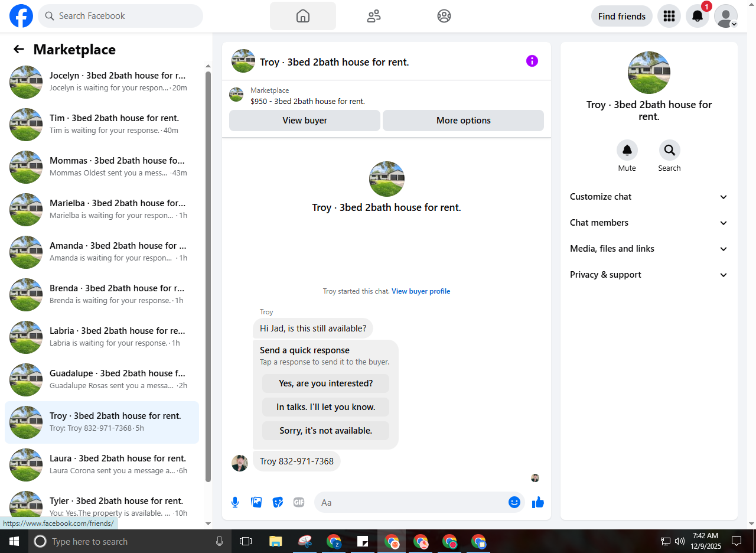Expand Customize chat section
The height and width of the screenshot is (553, 756).
pyautogui.click(x=649, y=197)
